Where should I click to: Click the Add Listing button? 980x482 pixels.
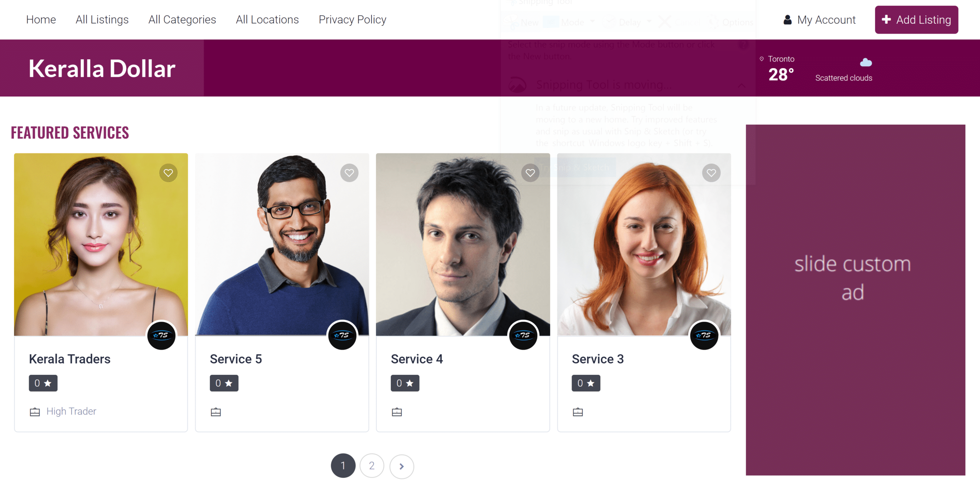click(x=916, y=20)
